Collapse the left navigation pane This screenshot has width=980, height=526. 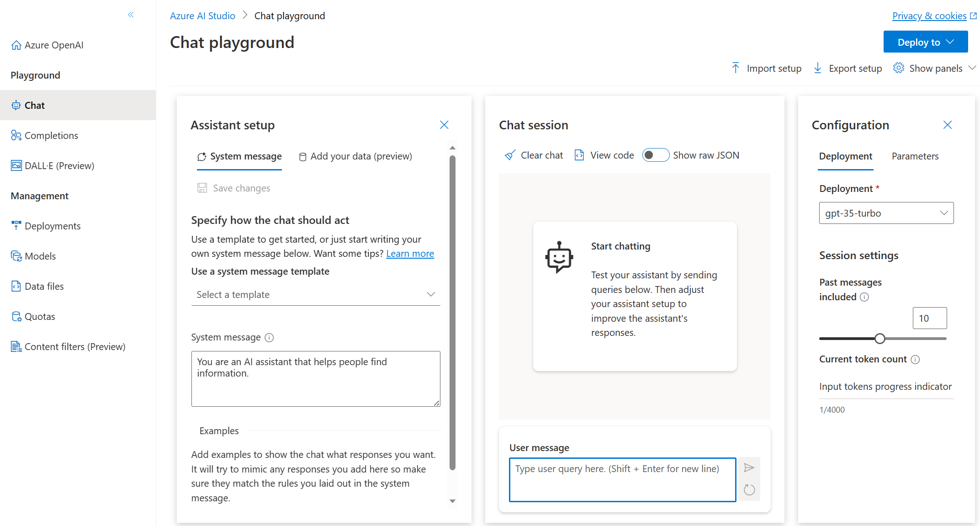131,15
